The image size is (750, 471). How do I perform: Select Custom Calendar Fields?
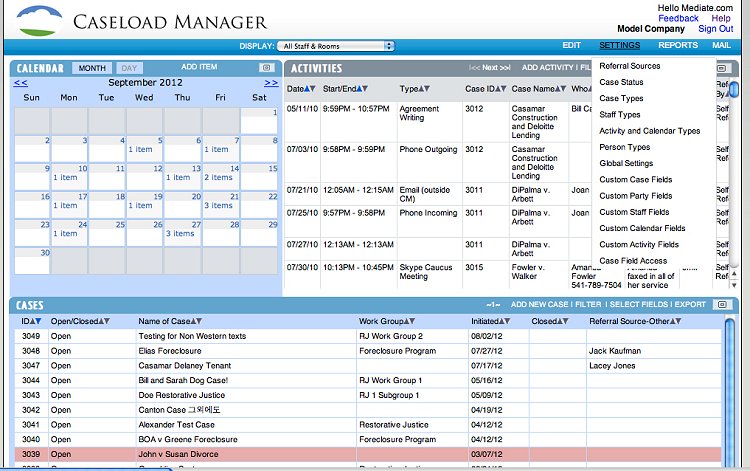tap(642, 229)
